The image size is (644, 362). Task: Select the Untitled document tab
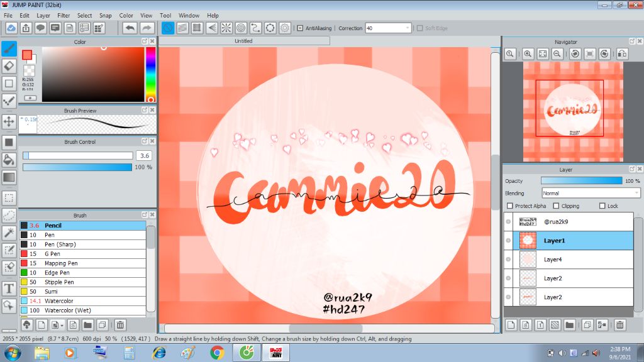pyautogui.click(x=243, y=41)
